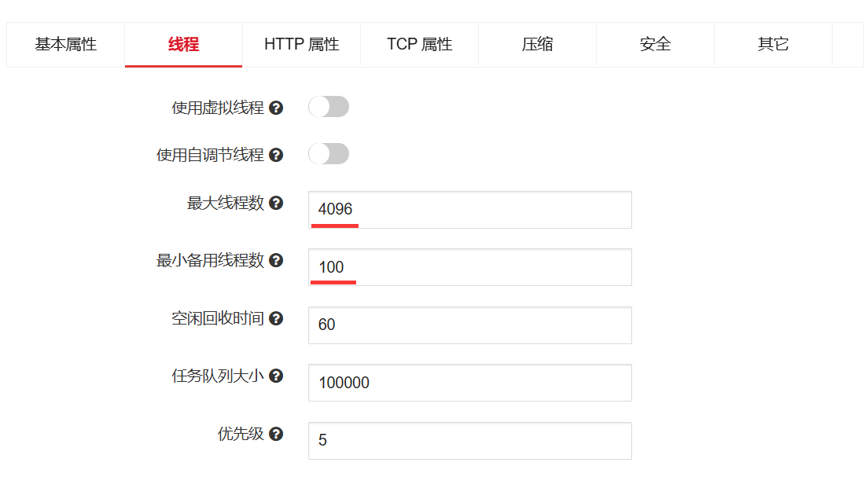Click the 最小备用线程数 field showing 100
The image size is (868, 477).
point(470,267)
